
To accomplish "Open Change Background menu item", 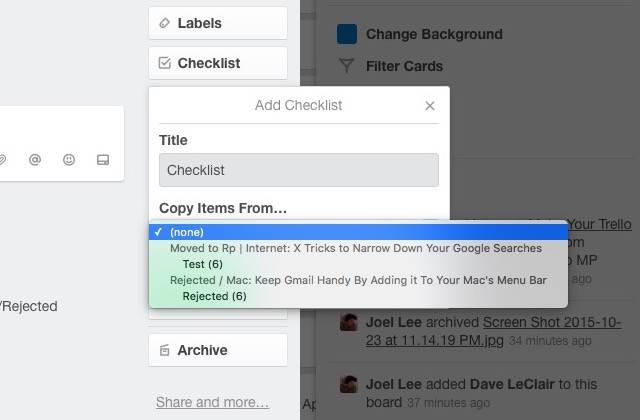I will pyautogui.click(x=434, y=34).
